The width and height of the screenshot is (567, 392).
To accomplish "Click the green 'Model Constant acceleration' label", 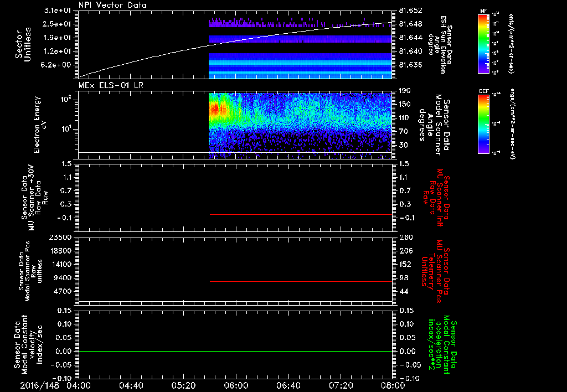I will pos(442,344).
